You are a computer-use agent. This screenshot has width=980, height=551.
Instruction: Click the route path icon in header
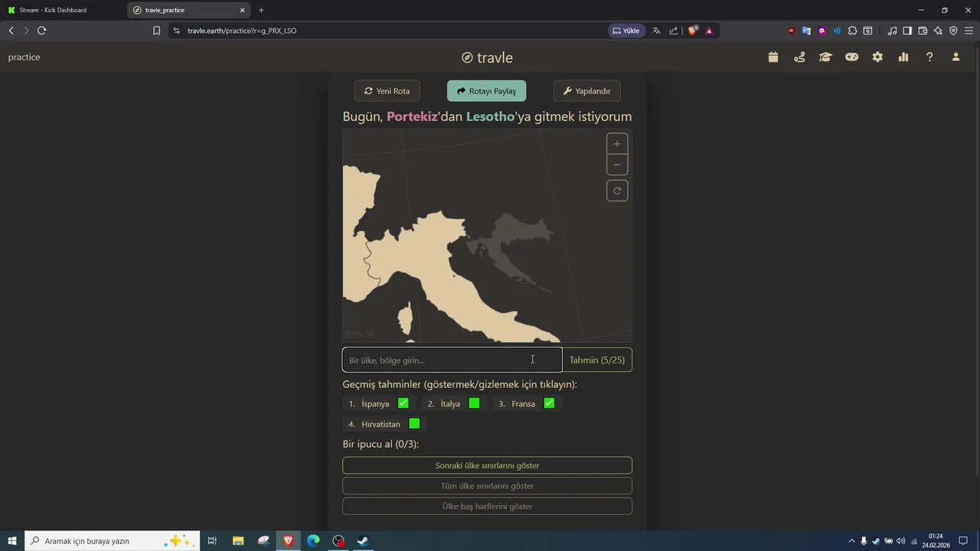(799, 57)
